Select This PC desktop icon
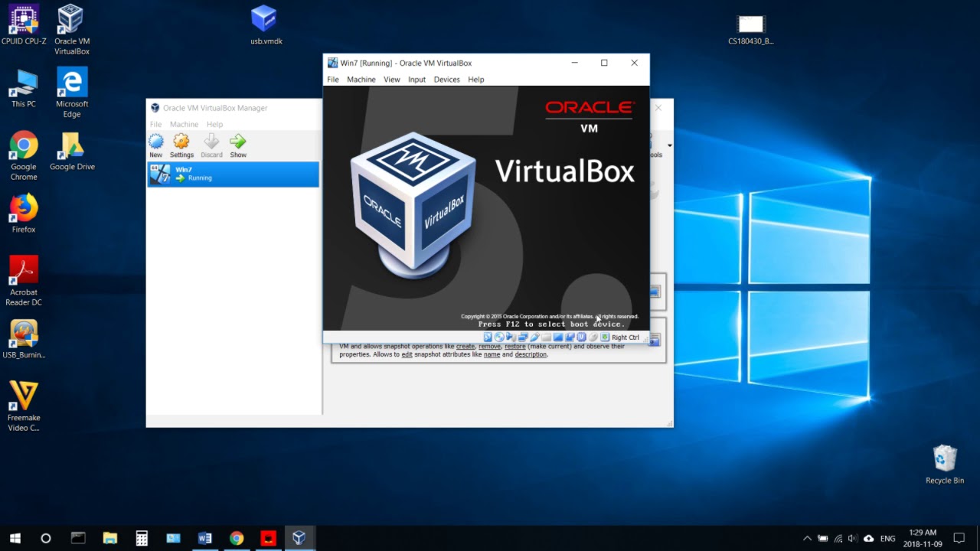The image size is (980, 551). [24, 88]
